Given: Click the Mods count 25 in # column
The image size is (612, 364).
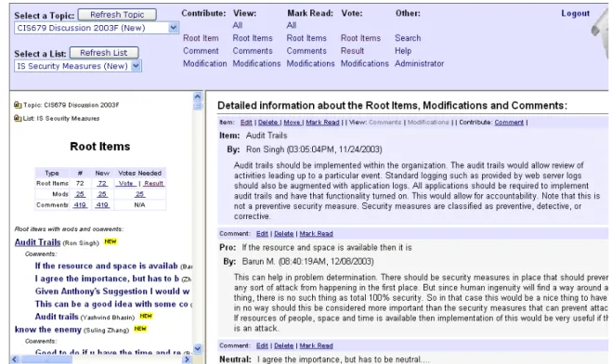Looking at the screenshot, I should [80, 194].
